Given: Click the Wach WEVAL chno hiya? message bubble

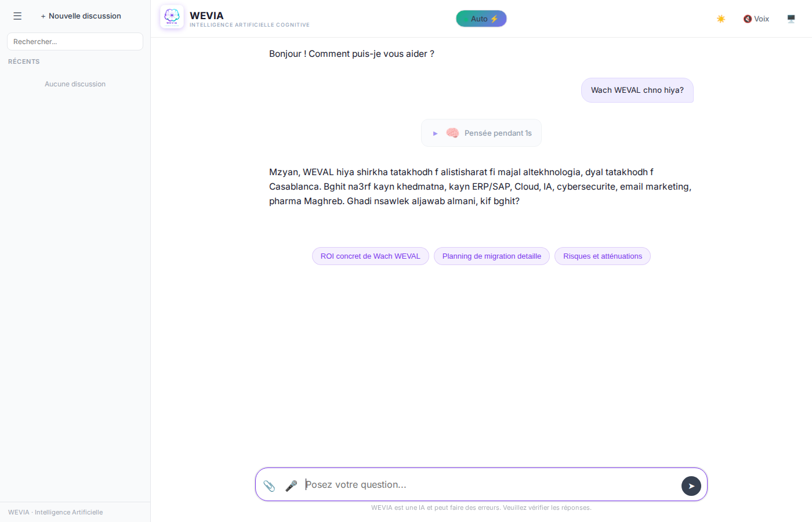Looking at the screenshot, I should (637, 90).
